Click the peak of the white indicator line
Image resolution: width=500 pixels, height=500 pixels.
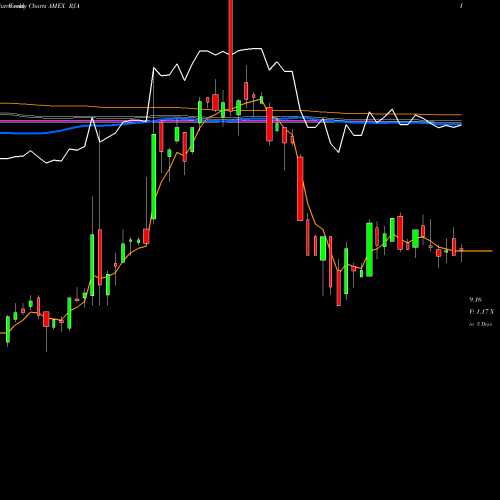coord(257,49)
